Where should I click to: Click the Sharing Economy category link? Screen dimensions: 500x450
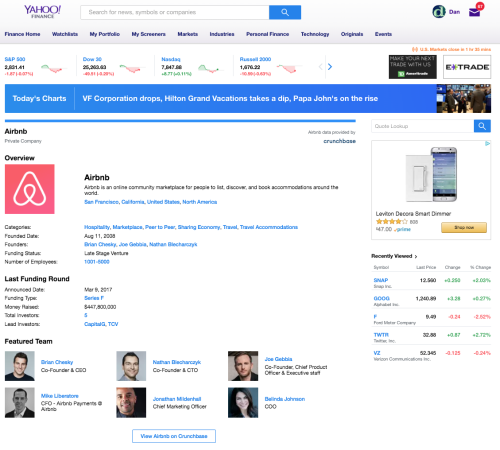tap(199, 227)
